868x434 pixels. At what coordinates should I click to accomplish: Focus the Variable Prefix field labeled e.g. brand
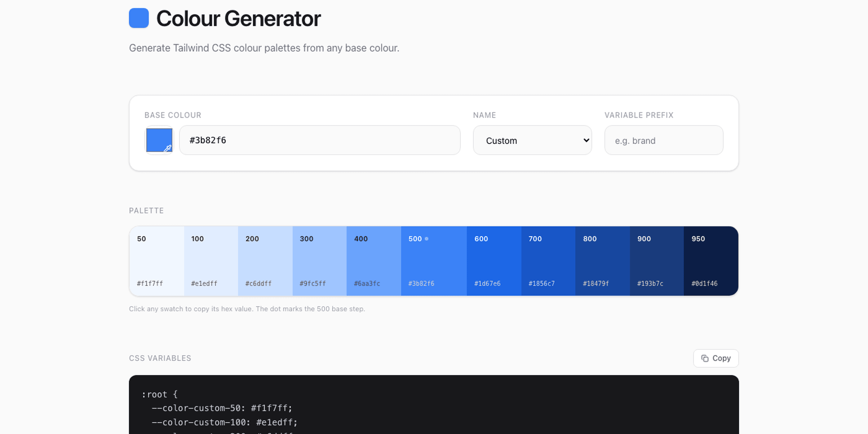tap(663, 140)
